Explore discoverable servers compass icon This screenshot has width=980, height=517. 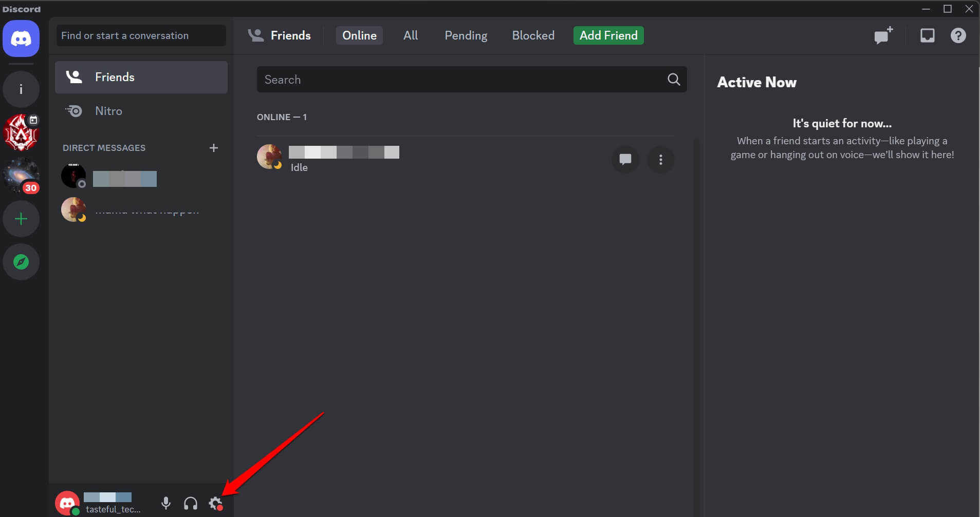(21, 262)
